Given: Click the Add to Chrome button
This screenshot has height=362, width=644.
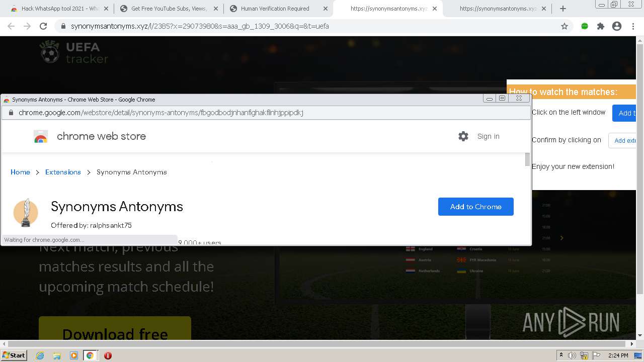Looking at the screenshot, I should tap(475, 207).
